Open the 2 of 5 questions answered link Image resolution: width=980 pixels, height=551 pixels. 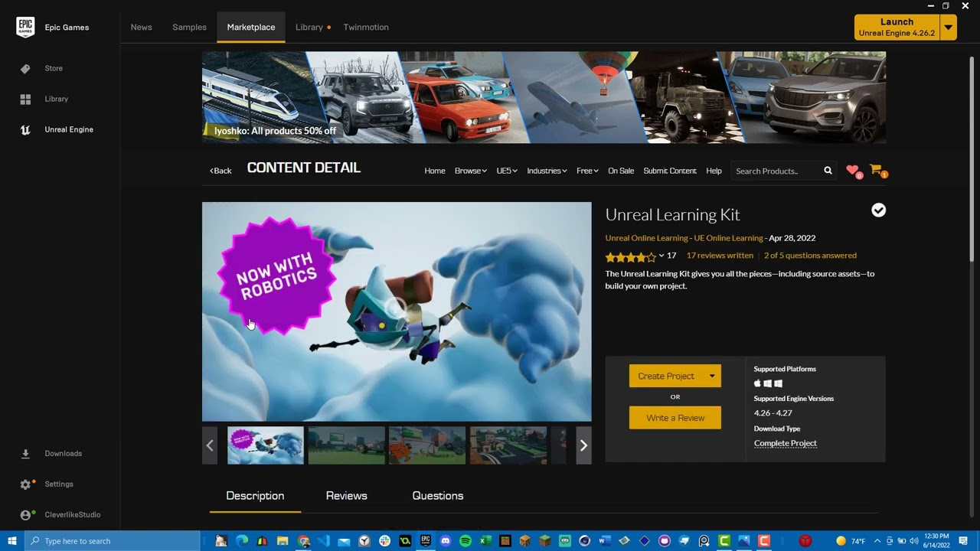[x=810, y=256]
